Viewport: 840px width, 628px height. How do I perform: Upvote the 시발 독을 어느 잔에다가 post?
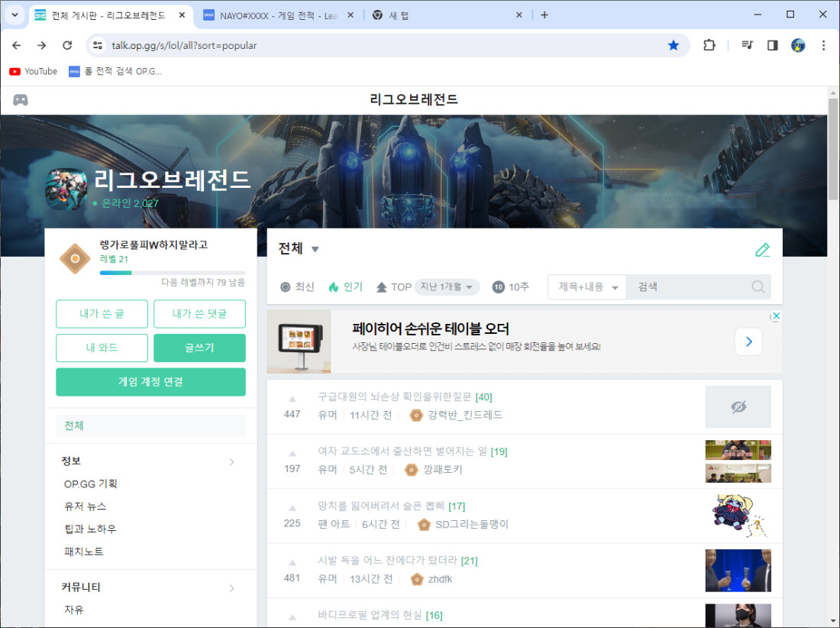292,562
